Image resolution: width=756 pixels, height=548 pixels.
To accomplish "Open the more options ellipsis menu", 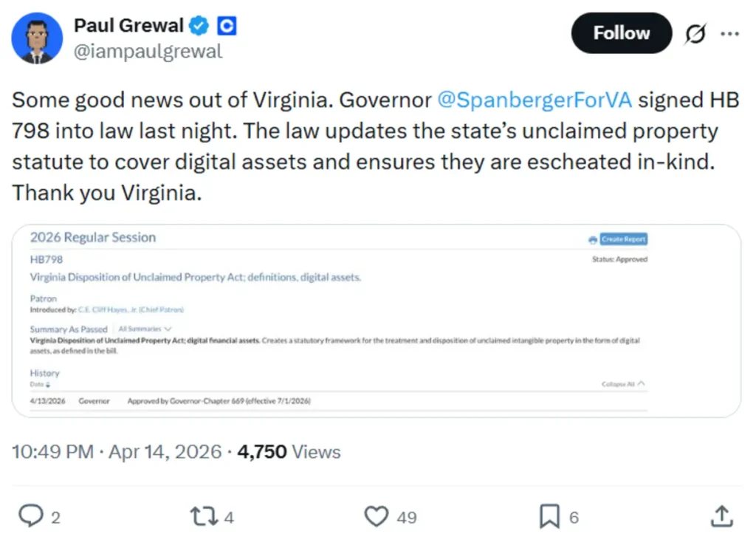I will click(729, 32).
